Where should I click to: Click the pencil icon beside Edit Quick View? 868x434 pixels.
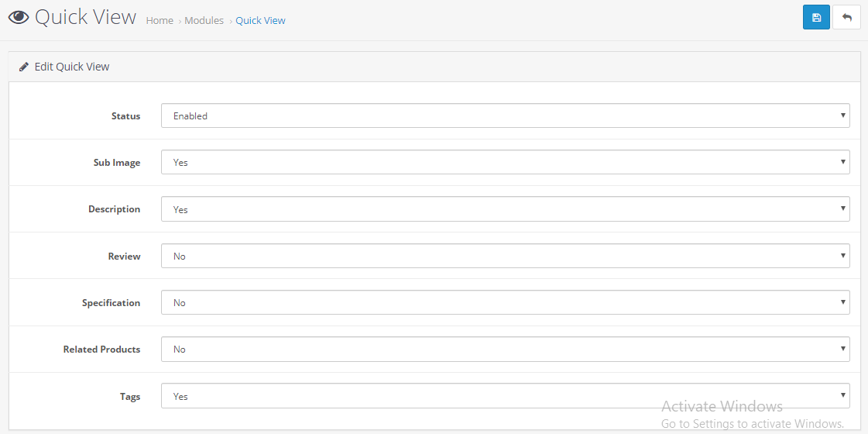point(23,67)
